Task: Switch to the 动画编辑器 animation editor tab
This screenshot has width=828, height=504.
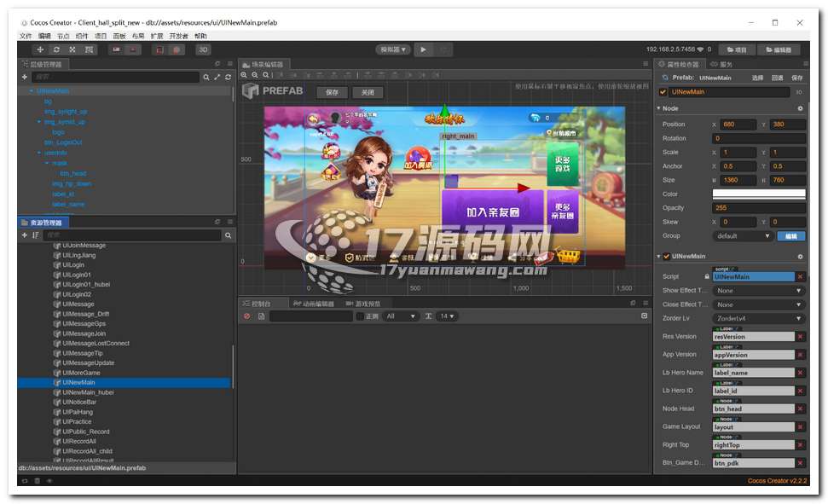Action: pos(314,304)
